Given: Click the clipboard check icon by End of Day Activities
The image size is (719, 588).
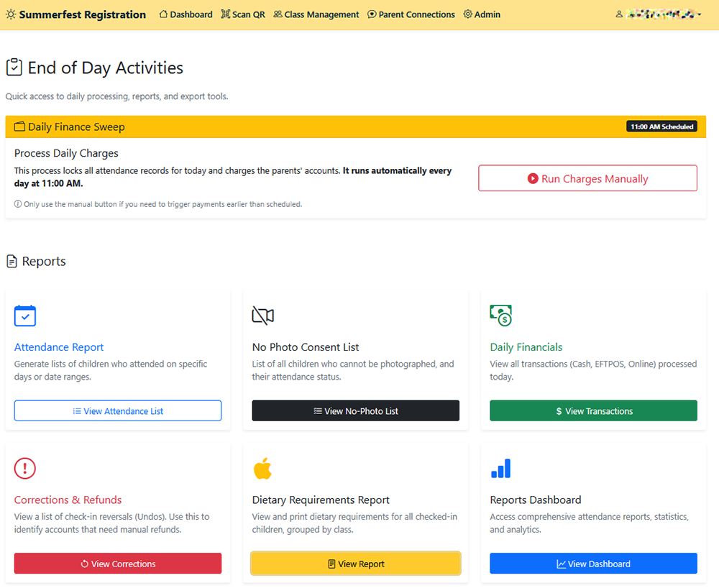Looking at the screenshot, I should coord(14,67).
